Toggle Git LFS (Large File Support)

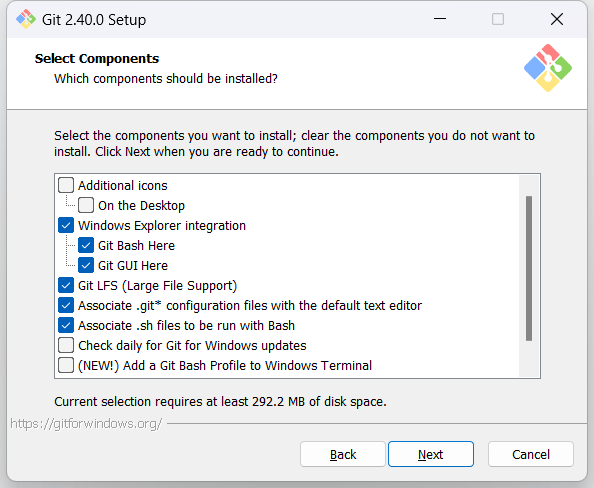point(66,285)
